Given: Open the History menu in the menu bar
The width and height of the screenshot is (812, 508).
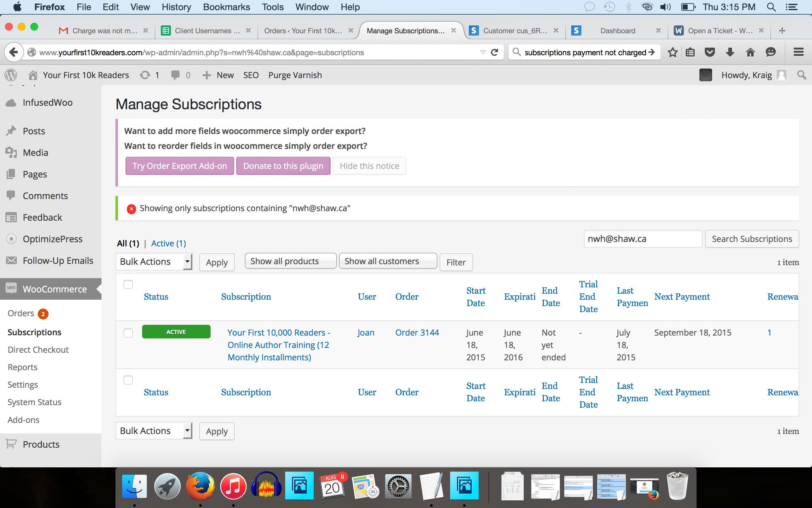Looking at the screenshot, I should (x=176, y=7).
